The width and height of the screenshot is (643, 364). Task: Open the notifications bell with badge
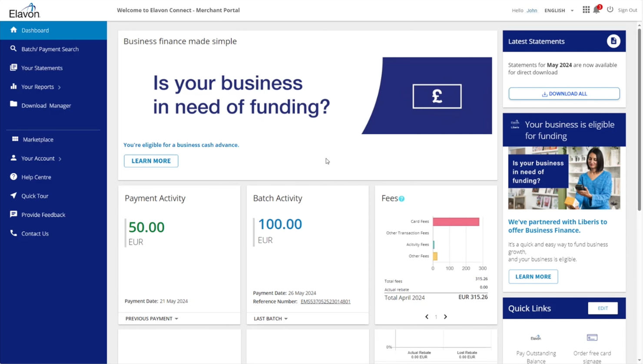(x=597, y=10)
